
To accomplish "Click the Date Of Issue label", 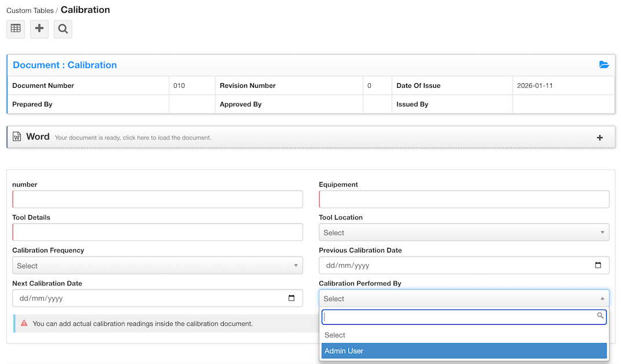I will coord(418,86).
